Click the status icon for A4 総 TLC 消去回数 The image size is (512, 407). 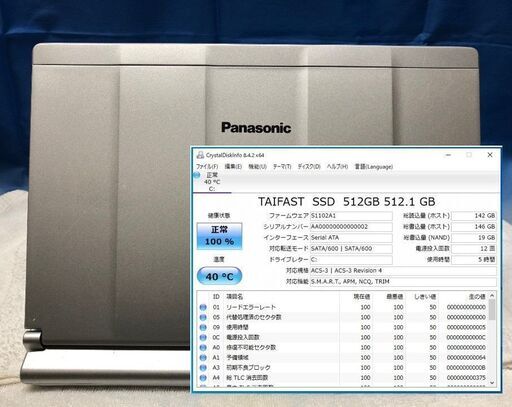(203, 378)
